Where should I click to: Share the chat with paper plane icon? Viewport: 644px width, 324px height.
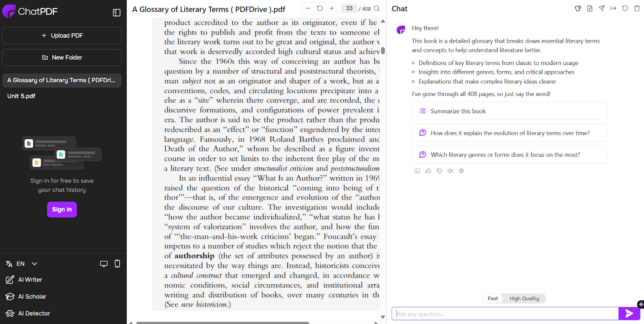click(x=601, y=8)
